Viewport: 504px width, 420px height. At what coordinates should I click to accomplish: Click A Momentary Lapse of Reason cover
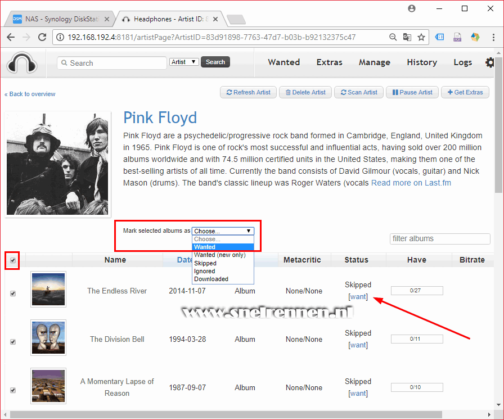click(48, 386)
